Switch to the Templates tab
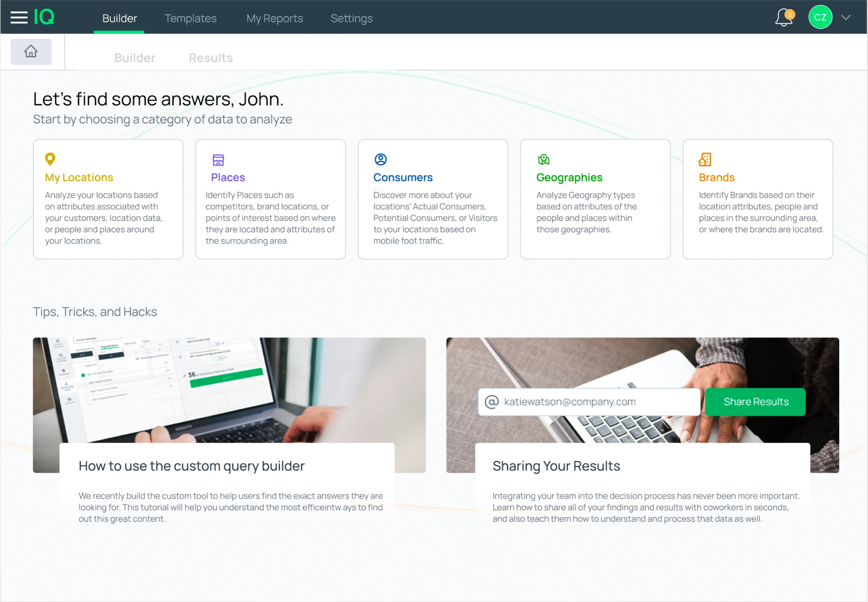Screen dimensions: 868x602 pos(191,18)
